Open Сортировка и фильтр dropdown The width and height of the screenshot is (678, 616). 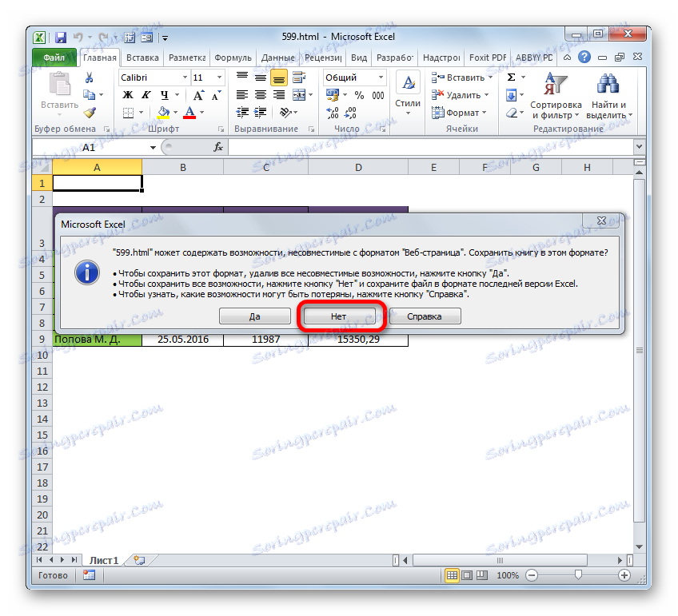coord(556,96)
